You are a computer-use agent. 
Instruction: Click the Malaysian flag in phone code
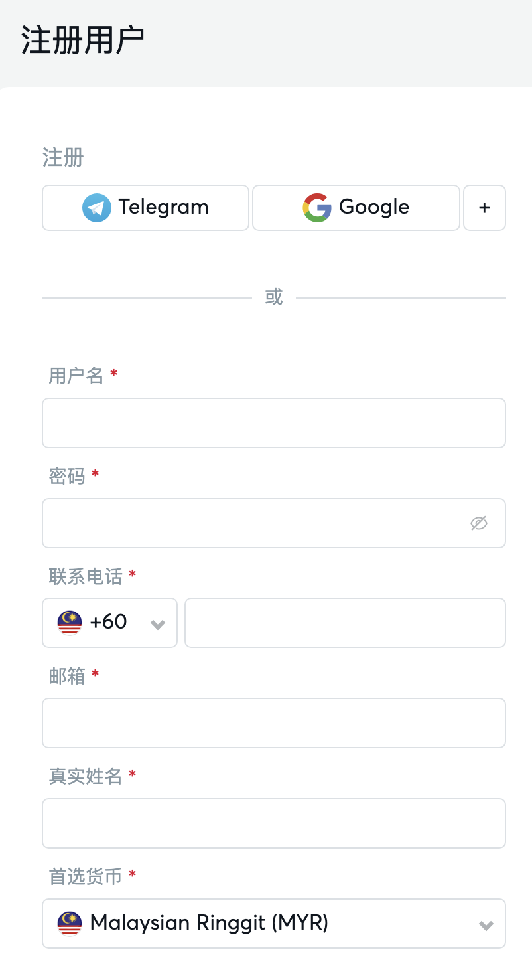70,623
